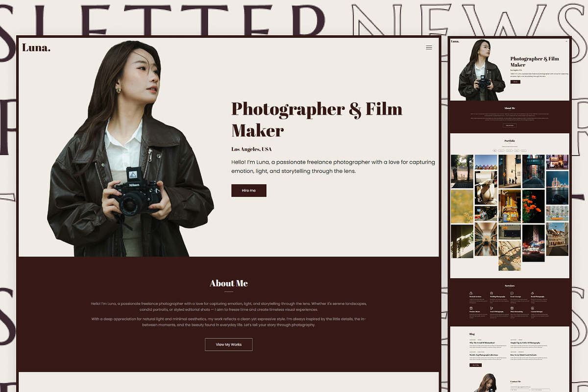Click the Photo Retouching service icon

[512, 308]
